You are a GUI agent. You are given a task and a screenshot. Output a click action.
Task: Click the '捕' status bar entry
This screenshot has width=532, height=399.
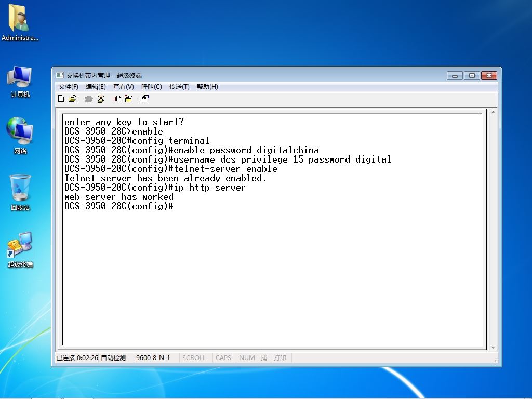tap(264, 357)
